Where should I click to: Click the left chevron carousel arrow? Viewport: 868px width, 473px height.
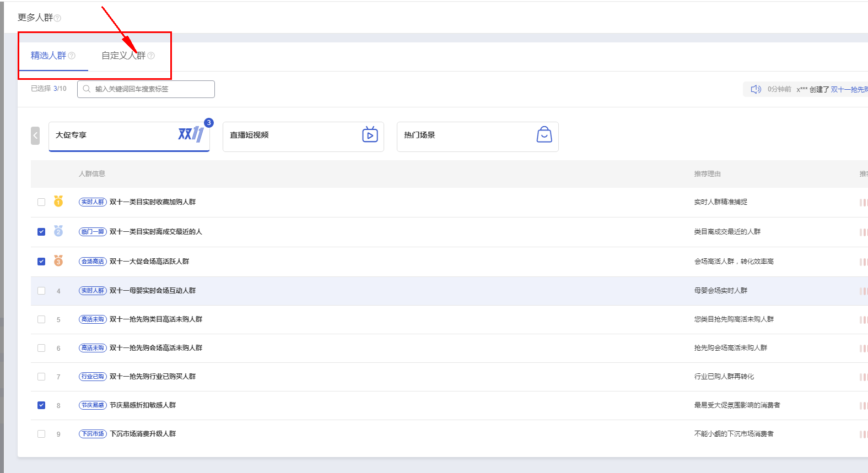pos(35,135)
